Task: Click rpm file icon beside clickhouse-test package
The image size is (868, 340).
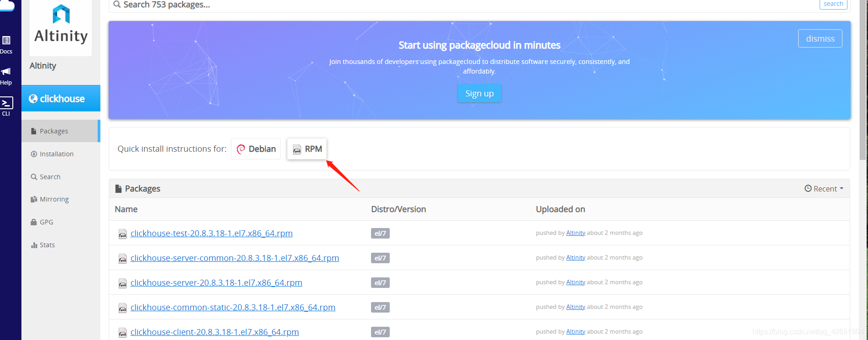Action: point(123,234)
